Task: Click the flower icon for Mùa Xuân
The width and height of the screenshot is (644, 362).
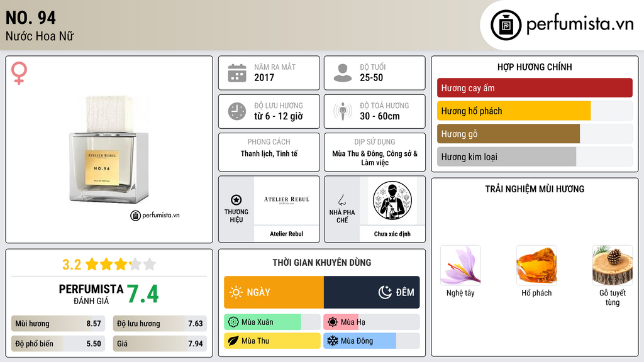Action: (233, 322)
